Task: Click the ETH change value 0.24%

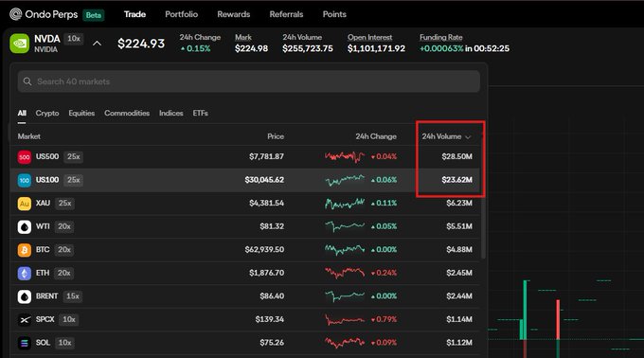Action: coord(384,273)
